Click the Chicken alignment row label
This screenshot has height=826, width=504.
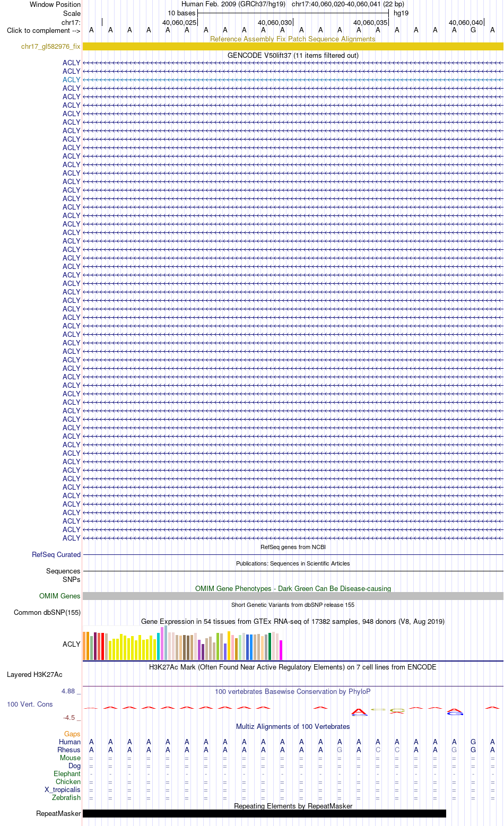tap(68, 781)
